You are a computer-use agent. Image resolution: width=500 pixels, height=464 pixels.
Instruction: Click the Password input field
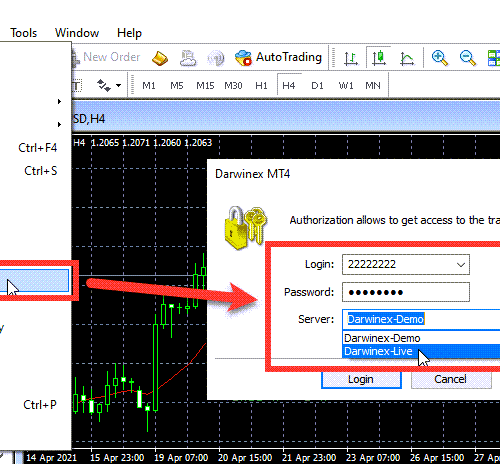click(406, 292)
